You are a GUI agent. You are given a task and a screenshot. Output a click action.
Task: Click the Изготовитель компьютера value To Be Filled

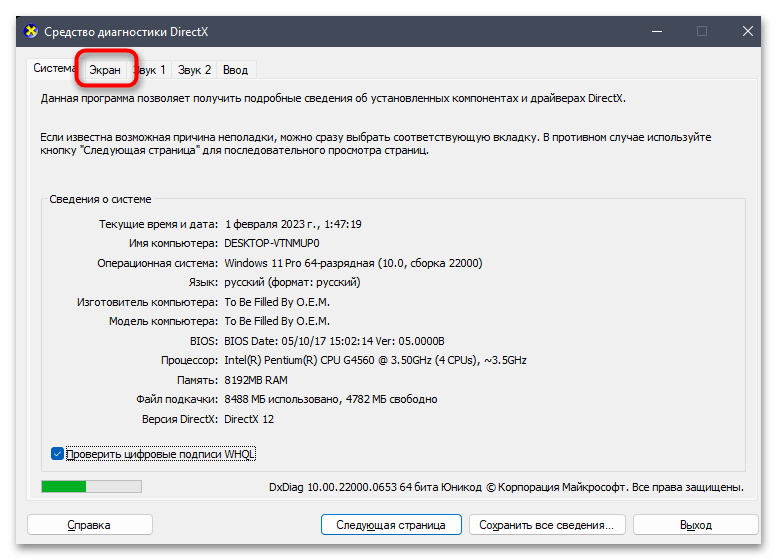click(277, 302)
